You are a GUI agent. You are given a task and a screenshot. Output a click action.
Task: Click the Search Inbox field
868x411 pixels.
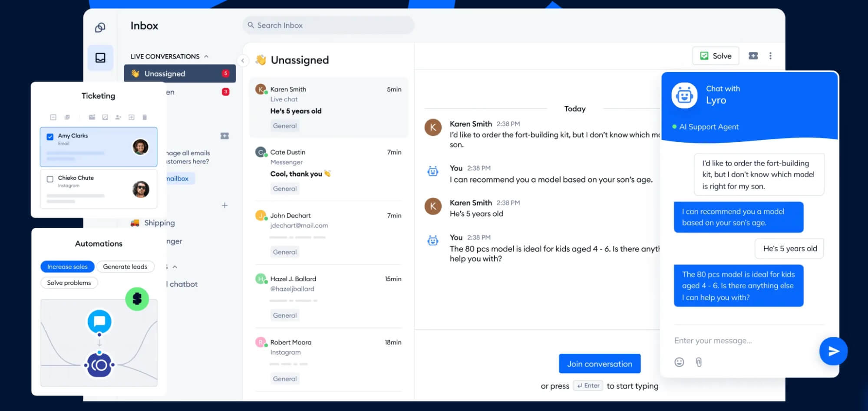click(328, 25)
